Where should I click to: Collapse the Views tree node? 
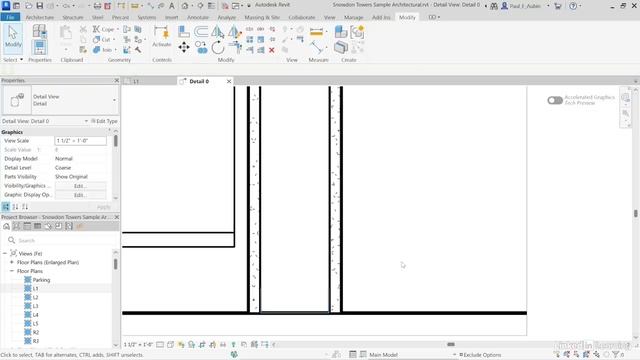[x=5, y=253]
